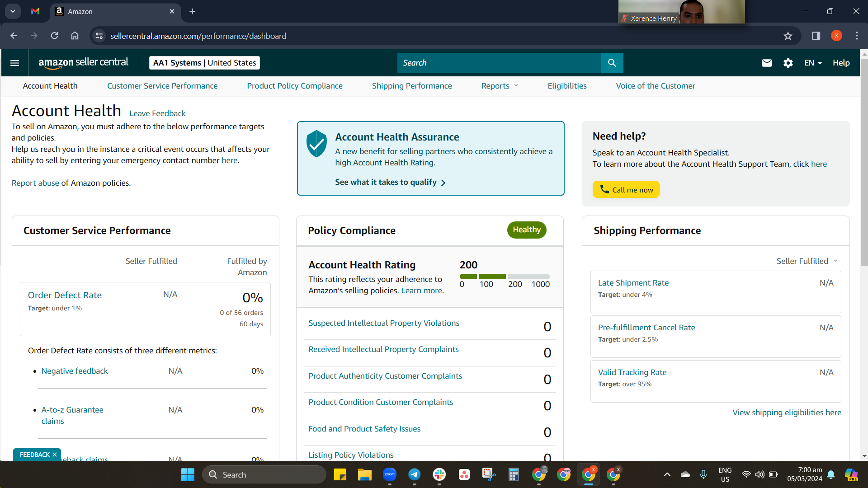Open the Seller Fulfilled dropdown in Shipping Performance
Screen dimensions: 868x488
[x=807, y=261]
